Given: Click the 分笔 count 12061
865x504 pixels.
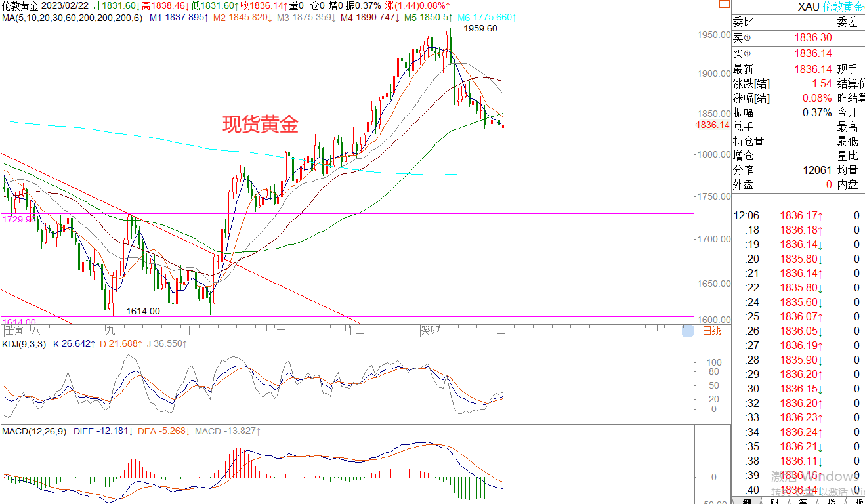Looking at the screenshot, I should click(x=818, y=170).
